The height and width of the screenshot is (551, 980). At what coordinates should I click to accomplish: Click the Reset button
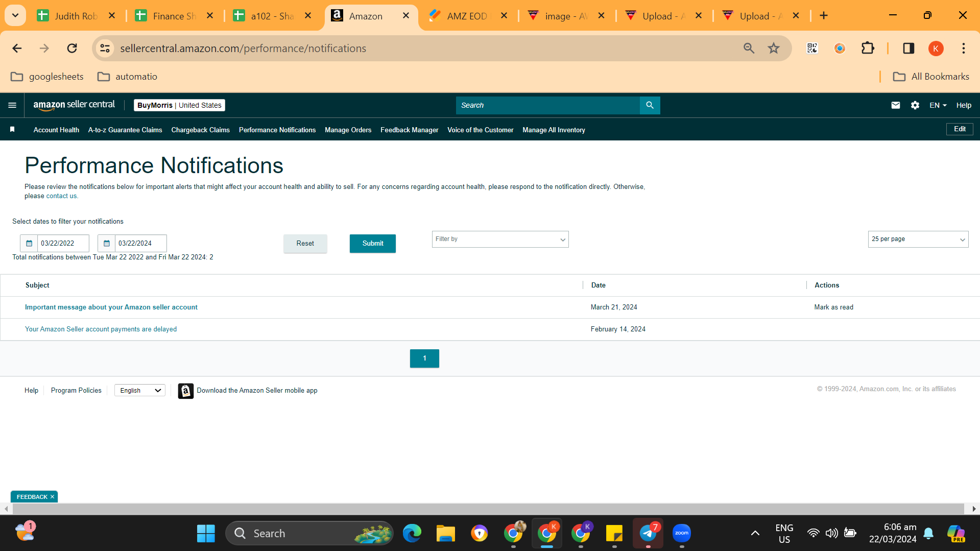click(305, 244)
